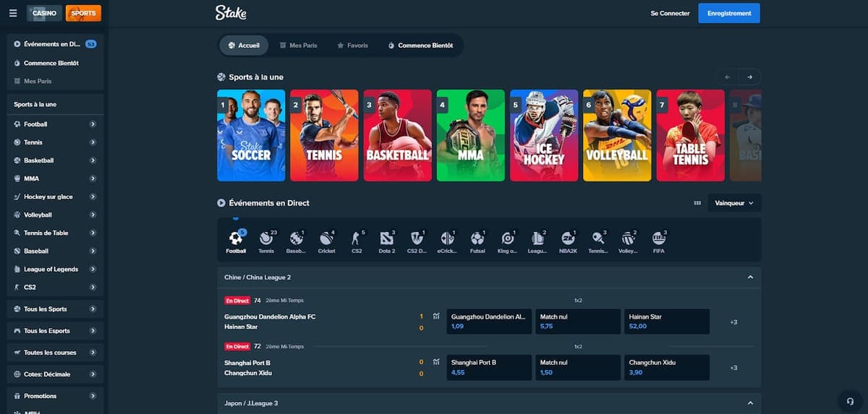Screen dimensions: 868x414
Task: Select the MMA featured card
Action: [x=471, y=135]
